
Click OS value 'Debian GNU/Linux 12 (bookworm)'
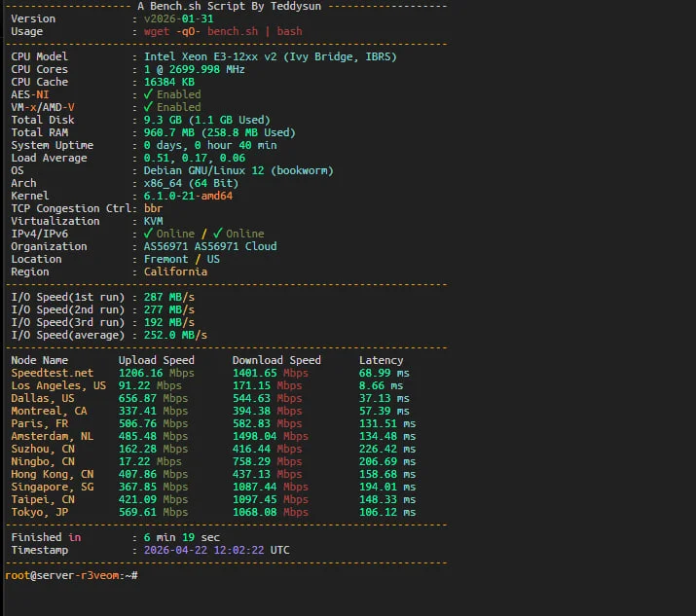(238, 170)
